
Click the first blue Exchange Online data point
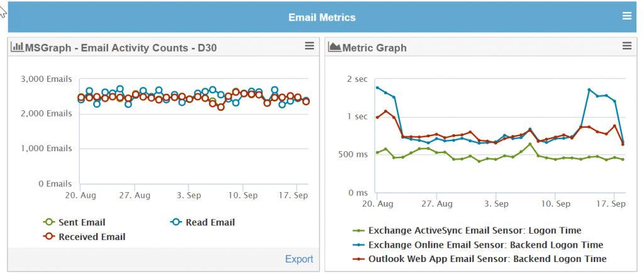point(377,88)
